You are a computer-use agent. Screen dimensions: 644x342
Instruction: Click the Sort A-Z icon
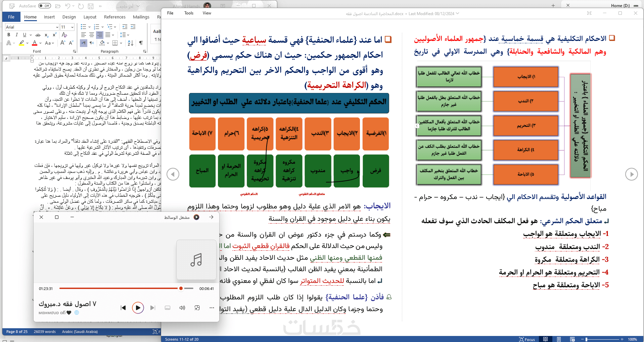tap(131, 43)
